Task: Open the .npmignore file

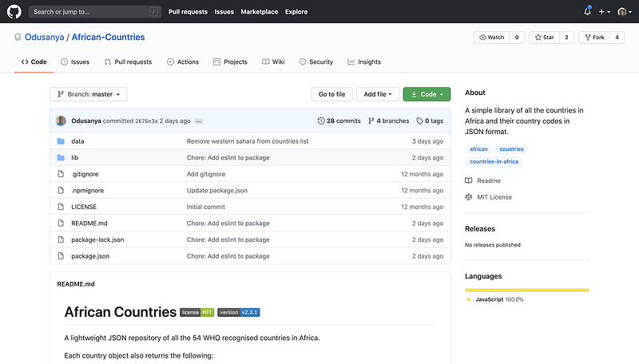Action: [88, 191]
